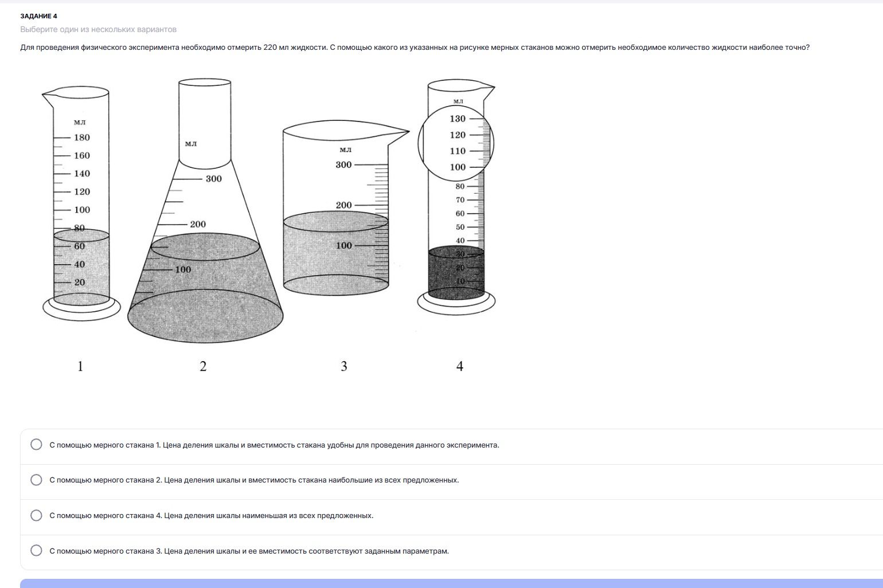Viewport: 883px width, 588px height.
Task: Click the ЗАДАНИЕ 4 heading
Action: (38, 16)
